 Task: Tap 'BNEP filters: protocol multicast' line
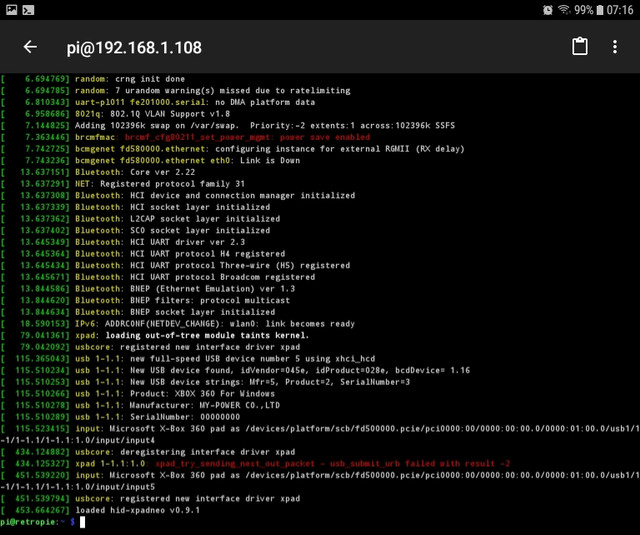[x=145, y=300]
